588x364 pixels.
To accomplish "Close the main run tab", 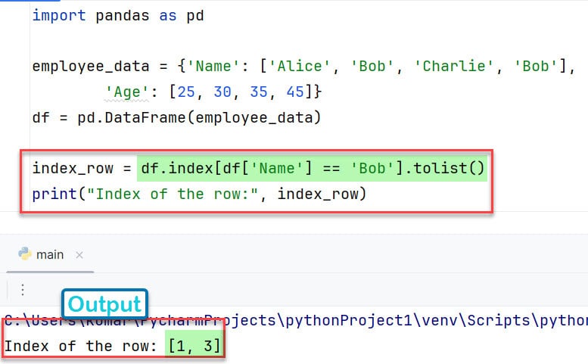I will coord(79,255).
